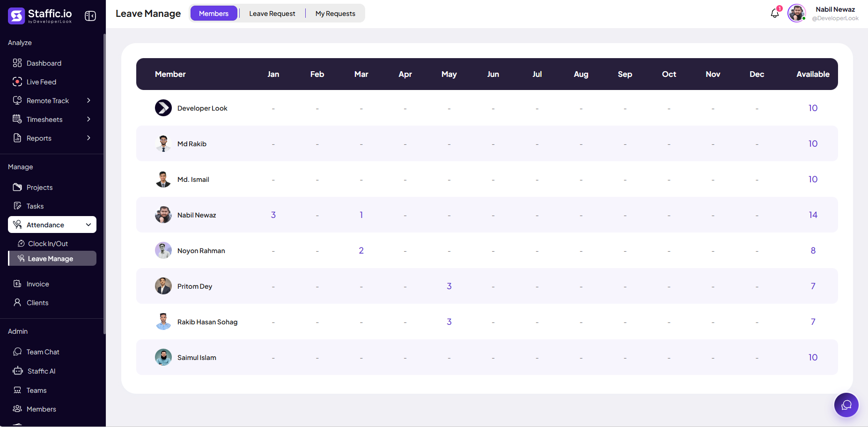This screenshot has width=868, height=427.
Task: Click the Clients person icon
Action: [17, 302]
